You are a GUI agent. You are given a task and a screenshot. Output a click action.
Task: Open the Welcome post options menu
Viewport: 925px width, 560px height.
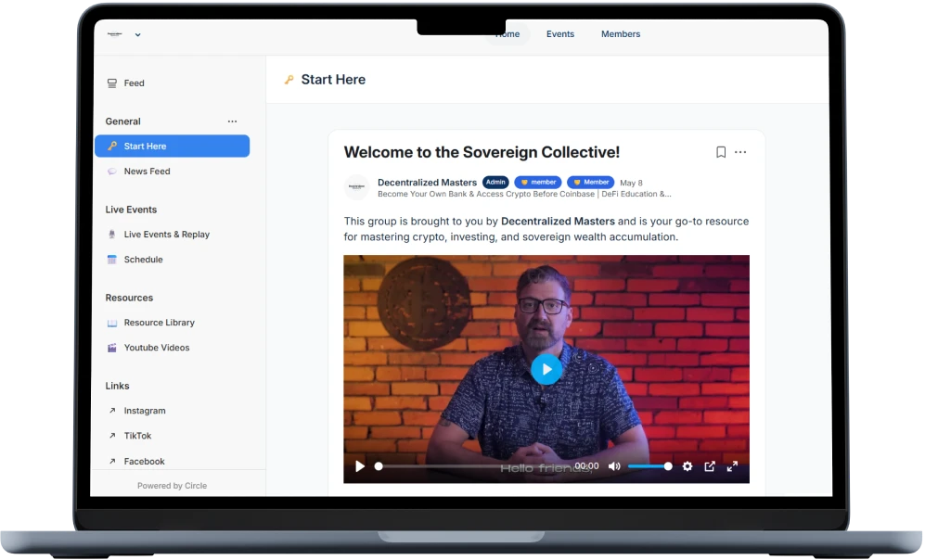(740, 152)
